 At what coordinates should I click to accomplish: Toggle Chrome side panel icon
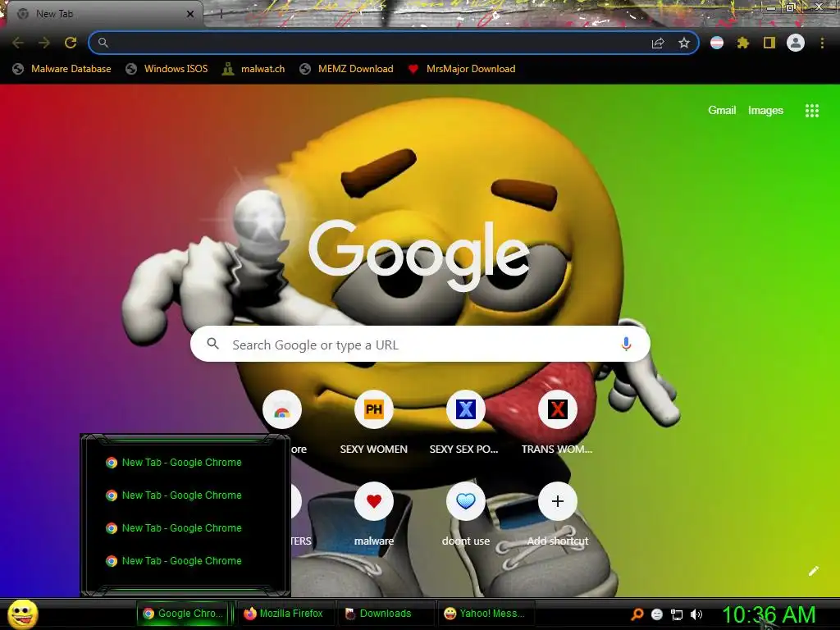click(x=769, y=43)
